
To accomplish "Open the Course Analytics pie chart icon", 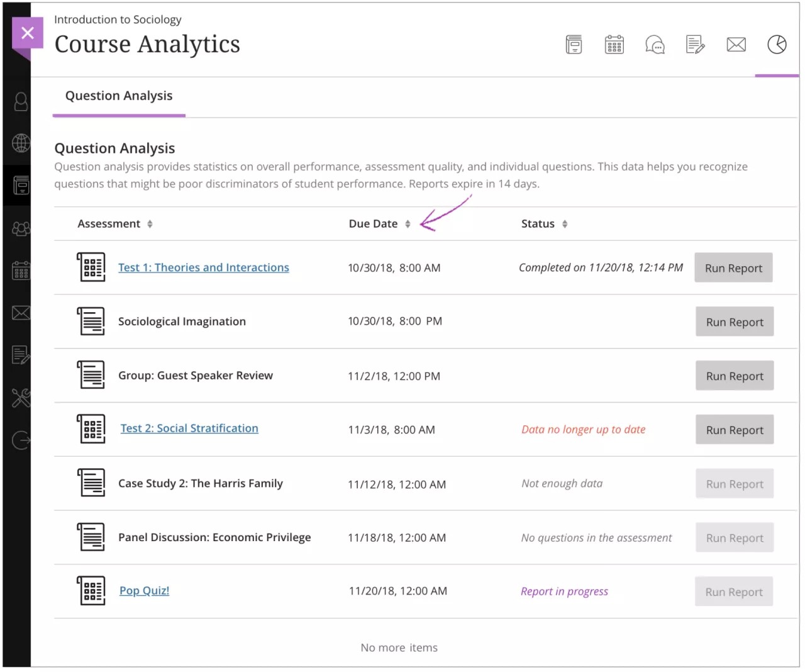I will (777, 44).
